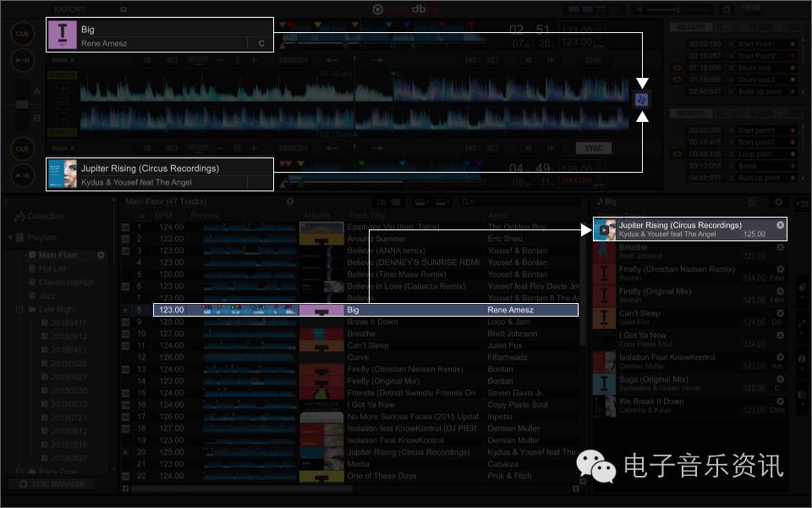Remove Jupiter Rising from related tracks list
This screenshot has height=508, width=812.
pos(780,225)
